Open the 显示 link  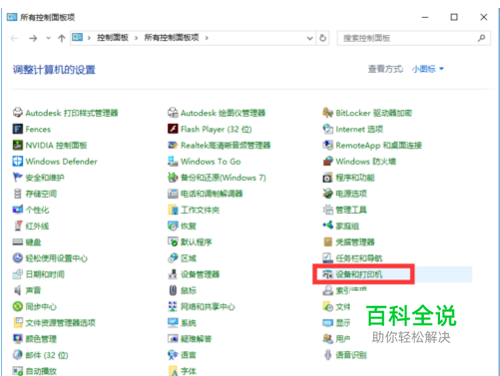[x=343, y=323]
